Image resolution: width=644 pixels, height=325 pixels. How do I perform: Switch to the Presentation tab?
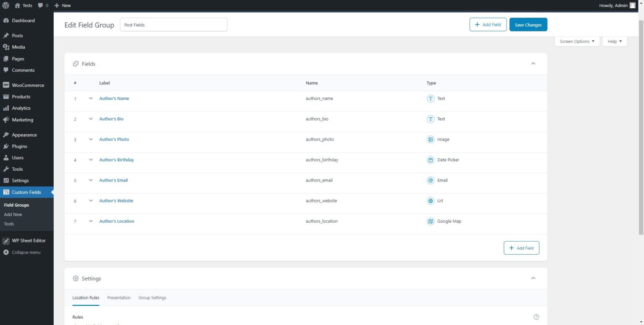[x=119, y=298]
